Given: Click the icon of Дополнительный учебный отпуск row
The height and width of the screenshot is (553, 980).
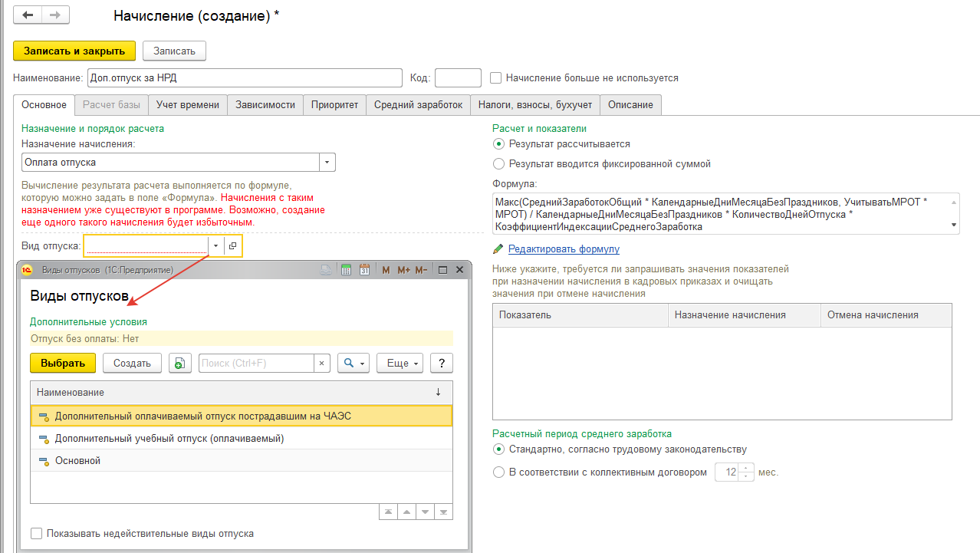Looking at the screenshot, I should [44, 439].
